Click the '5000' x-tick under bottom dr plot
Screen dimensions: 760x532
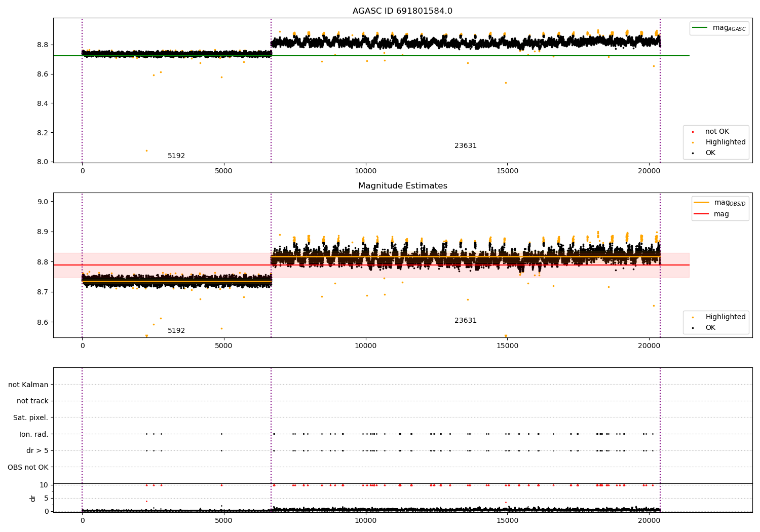(x=223, y=521)
